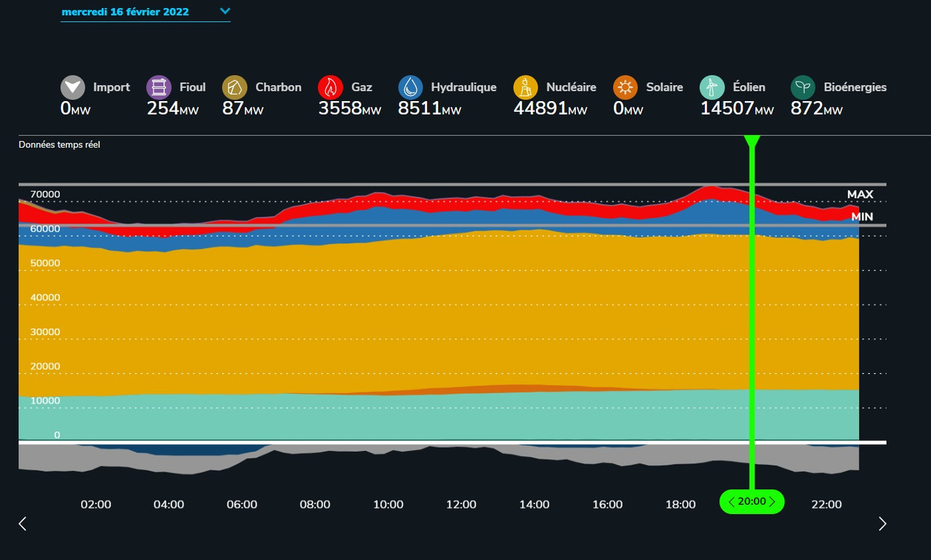Step time back from 20:00 marker

click(x=731, y=502)
